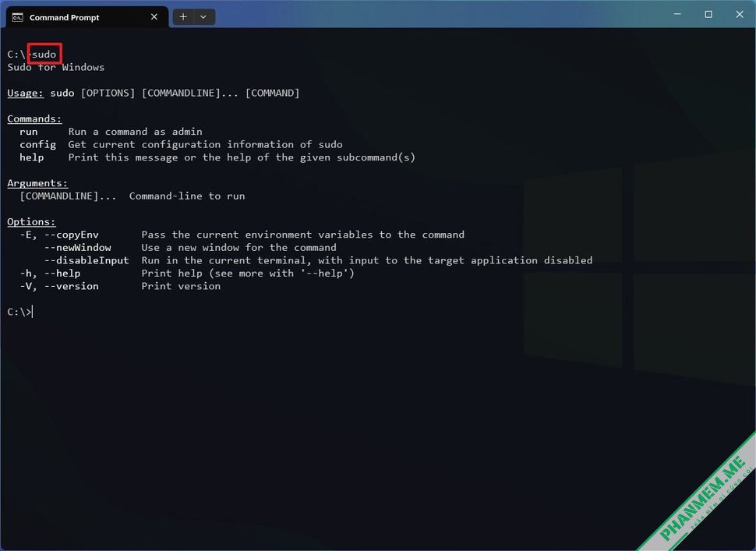Click 'Command-line to run' description

point(187,196)
